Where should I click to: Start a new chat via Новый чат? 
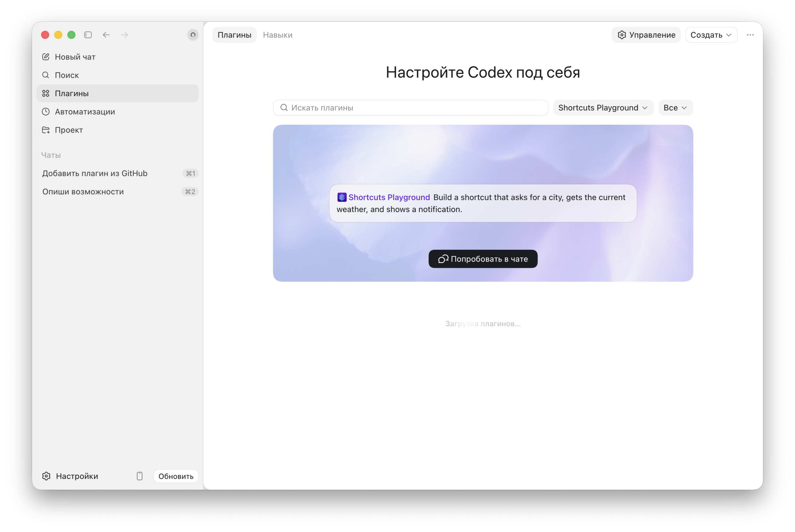(117, 57)
